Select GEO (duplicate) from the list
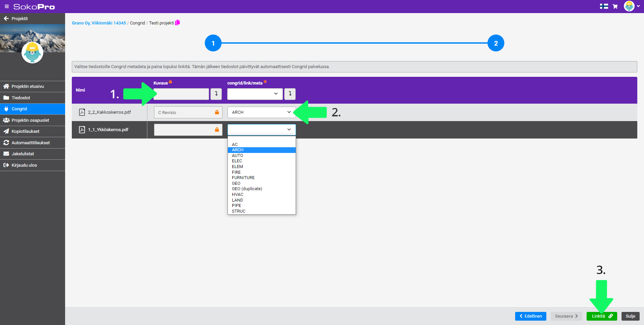Image resolution: width=644 pixels, height=325 pixels. 261,189
